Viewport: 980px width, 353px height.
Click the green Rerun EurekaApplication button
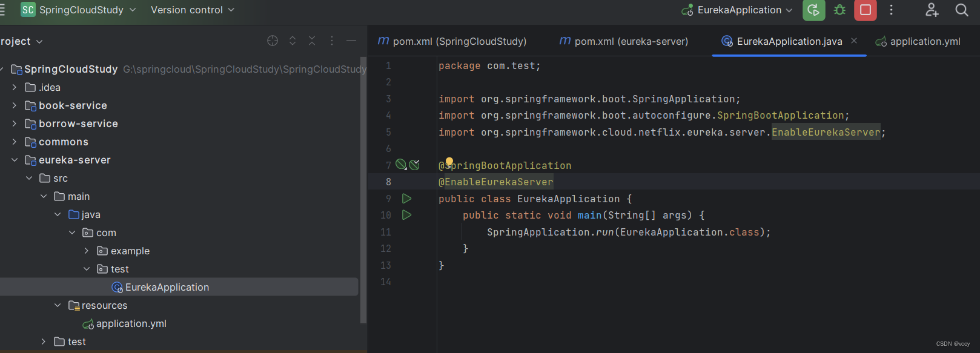coord(813,10)
